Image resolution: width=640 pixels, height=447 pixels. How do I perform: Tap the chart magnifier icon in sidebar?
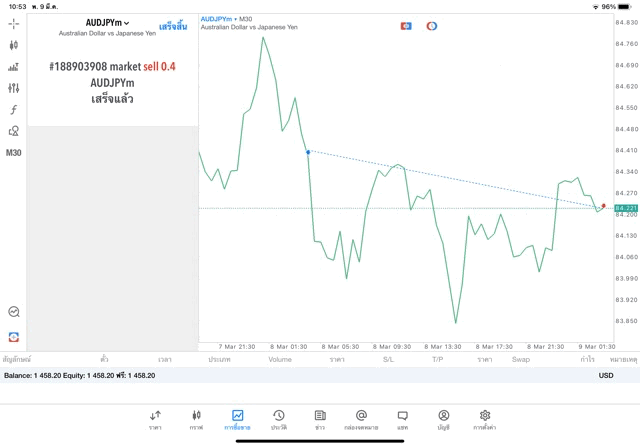click(13, 312)
